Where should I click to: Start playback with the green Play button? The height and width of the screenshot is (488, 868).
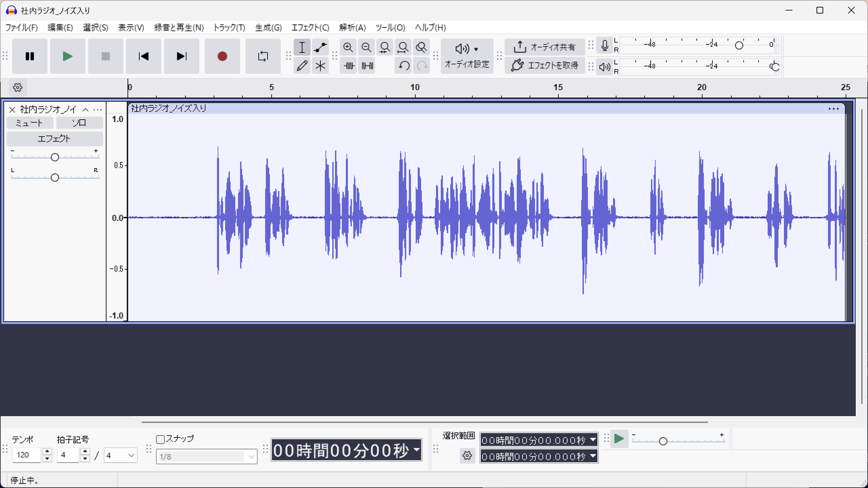tap(68, 56)
